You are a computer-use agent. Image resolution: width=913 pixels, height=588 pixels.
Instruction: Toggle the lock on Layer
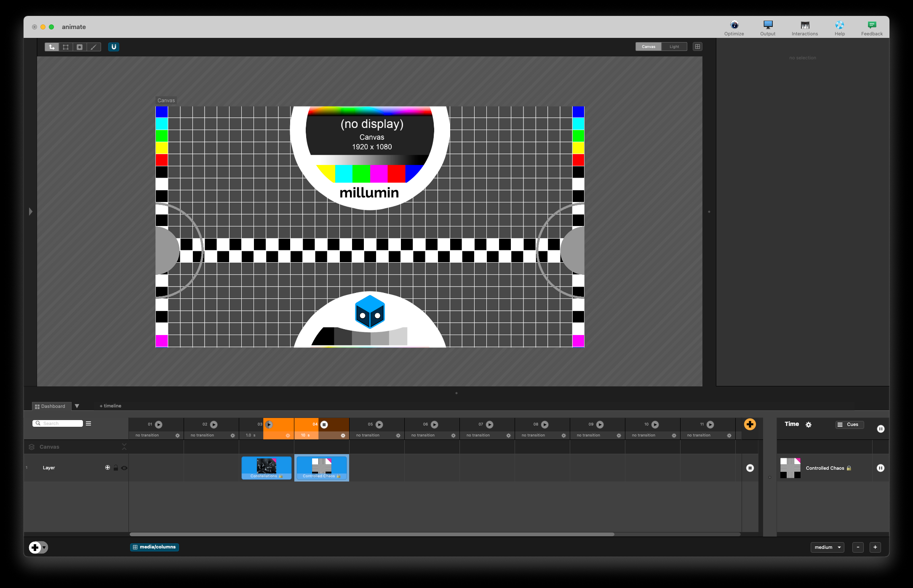(x=116, y=468)
